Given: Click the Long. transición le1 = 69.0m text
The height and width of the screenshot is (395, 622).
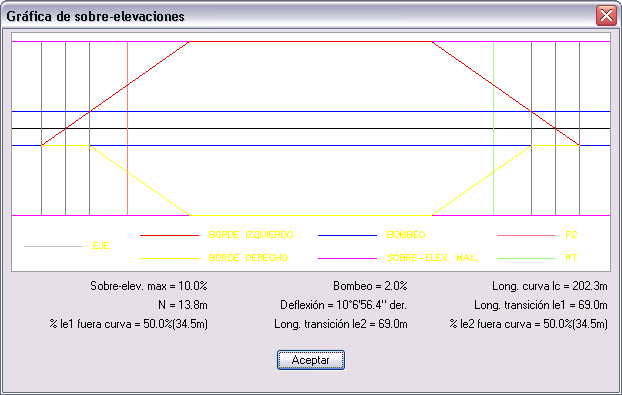Looking at the screenshot, I should (541, 305).
